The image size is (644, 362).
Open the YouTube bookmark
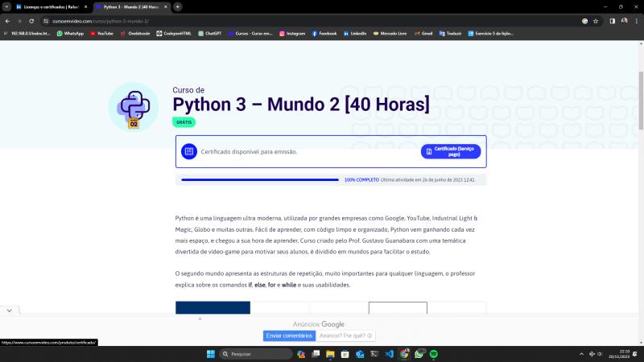point(102,34)
